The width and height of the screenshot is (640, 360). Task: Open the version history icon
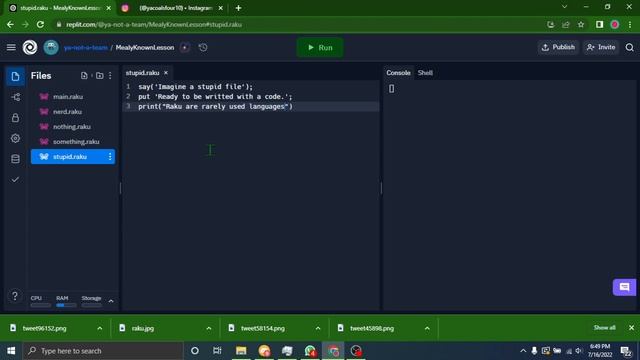[x=203, y=47]
